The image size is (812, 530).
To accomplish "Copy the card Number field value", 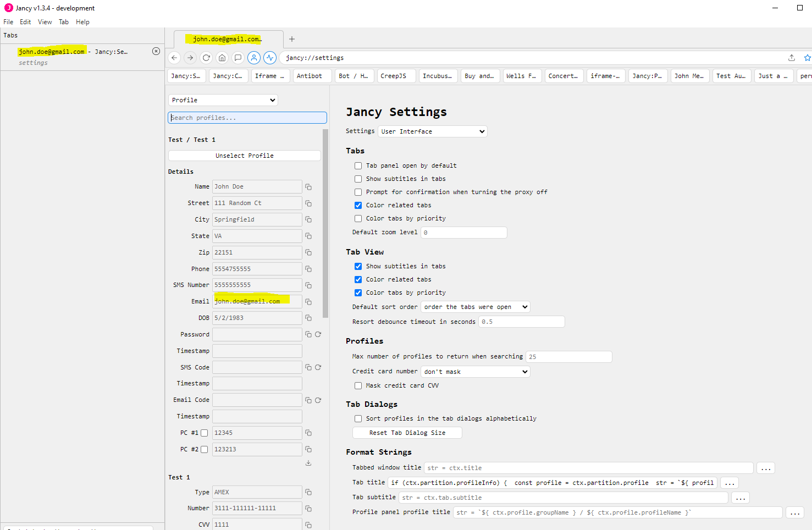I will point(308,509).
